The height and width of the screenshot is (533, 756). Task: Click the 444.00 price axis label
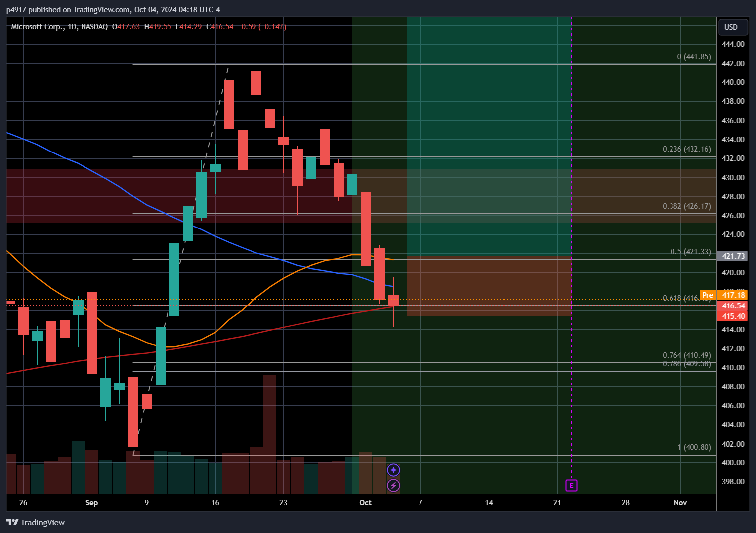pos(733,44)
